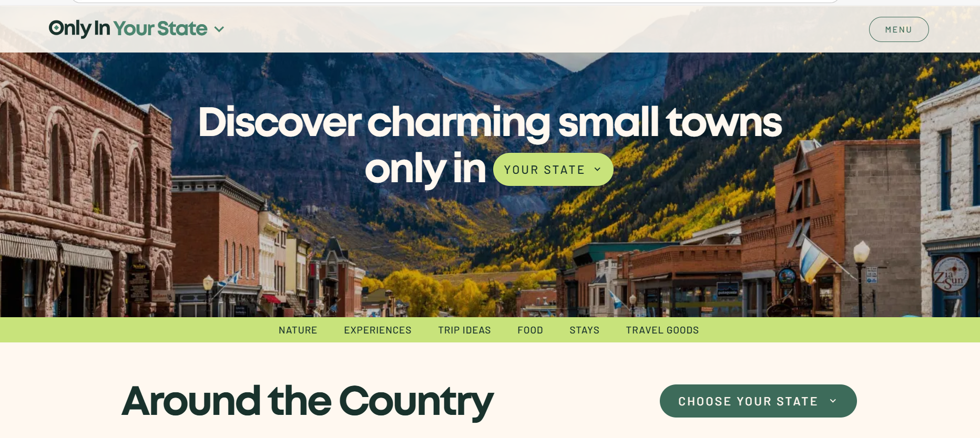Select EXPERIENCES in the green nav bar
The height and width of the screenshot is (438, 980).
(x=377, y=330)
